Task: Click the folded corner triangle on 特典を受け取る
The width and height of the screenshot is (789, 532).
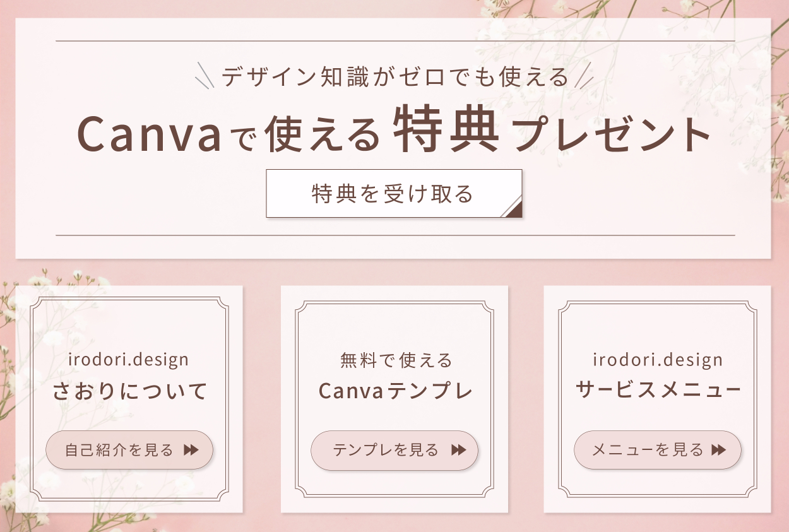Action: point(514,210)
